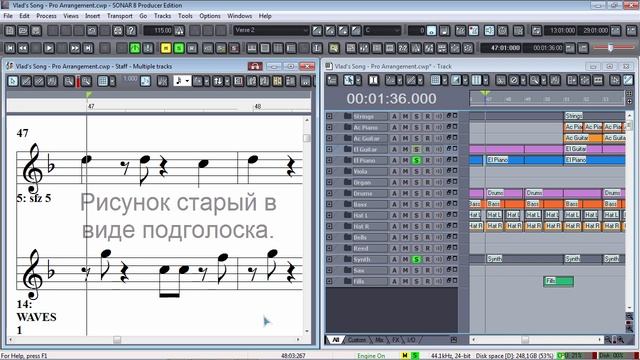Image resolution: width=640 pixels, height=360 pixels.
Task: Select the arrow Select tool in Staff window
Action: click(x=13, y=81)
